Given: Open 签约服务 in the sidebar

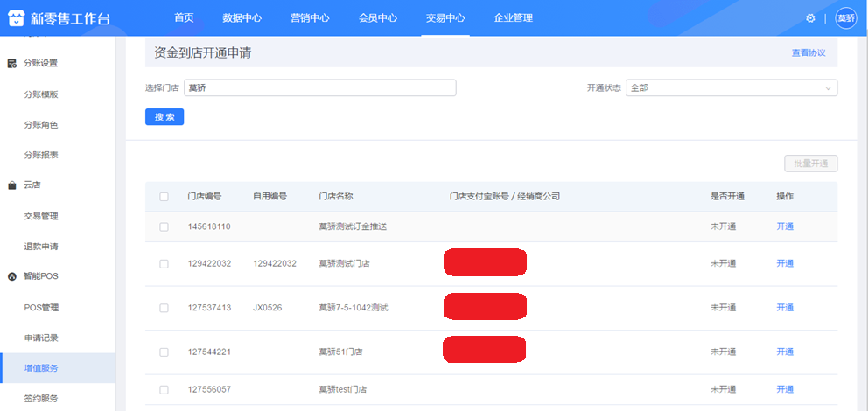Looking at the screenshot, I should [x=41, y=398].
